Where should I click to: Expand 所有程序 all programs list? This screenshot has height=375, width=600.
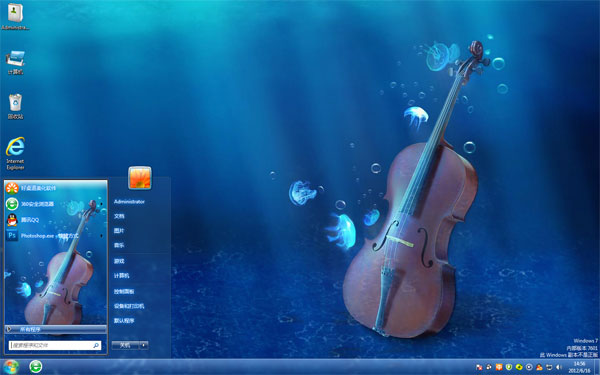pos(55,329)
